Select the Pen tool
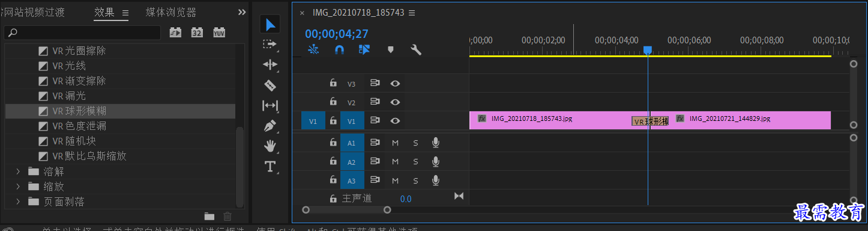The height and width of the screenshot is (231, 868). (270, 126)
